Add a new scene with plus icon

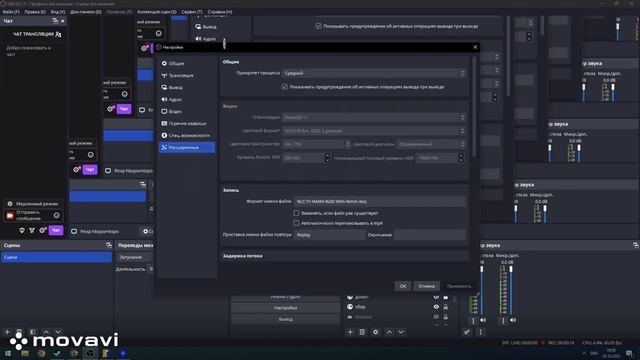[7, 332]
